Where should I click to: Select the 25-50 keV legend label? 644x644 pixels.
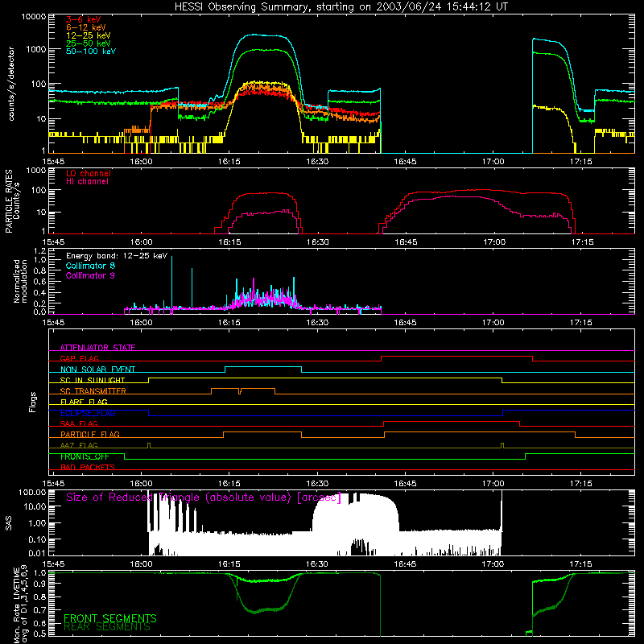coord(89,43)
